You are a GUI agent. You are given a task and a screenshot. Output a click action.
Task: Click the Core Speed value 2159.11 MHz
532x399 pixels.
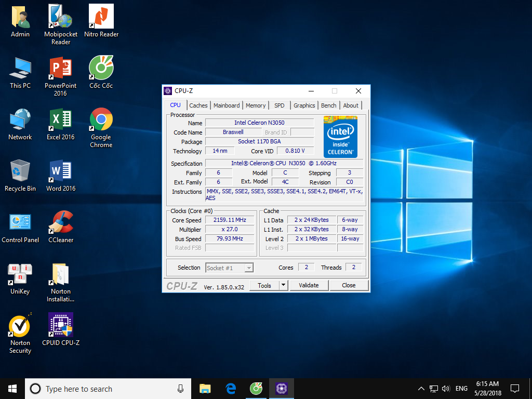230,220
